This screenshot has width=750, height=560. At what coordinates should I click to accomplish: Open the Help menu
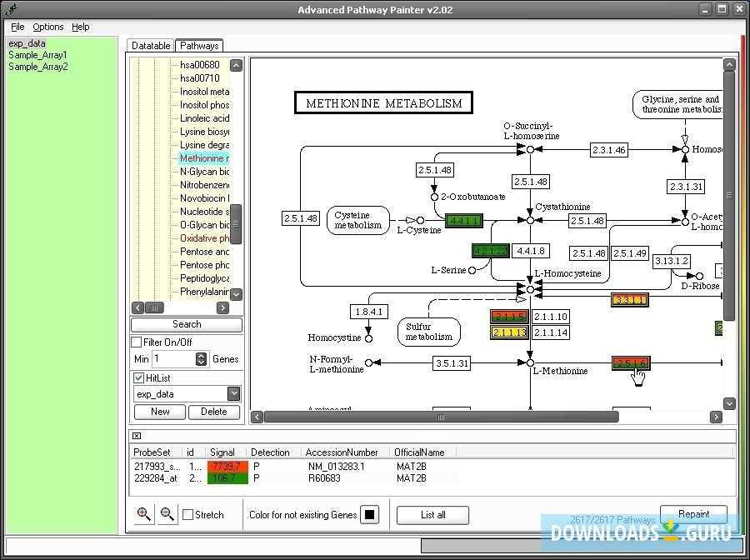pyautogui.click(x=80, y=27)
